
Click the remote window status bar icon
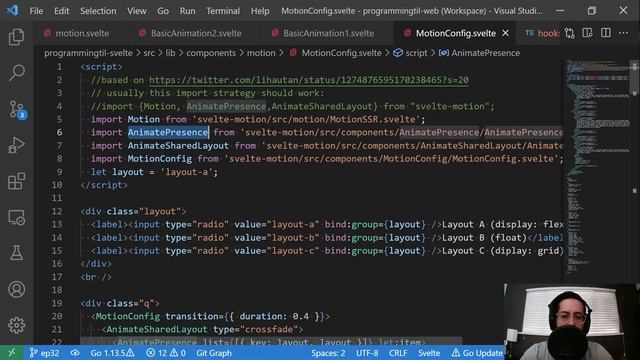click(12, 353)
